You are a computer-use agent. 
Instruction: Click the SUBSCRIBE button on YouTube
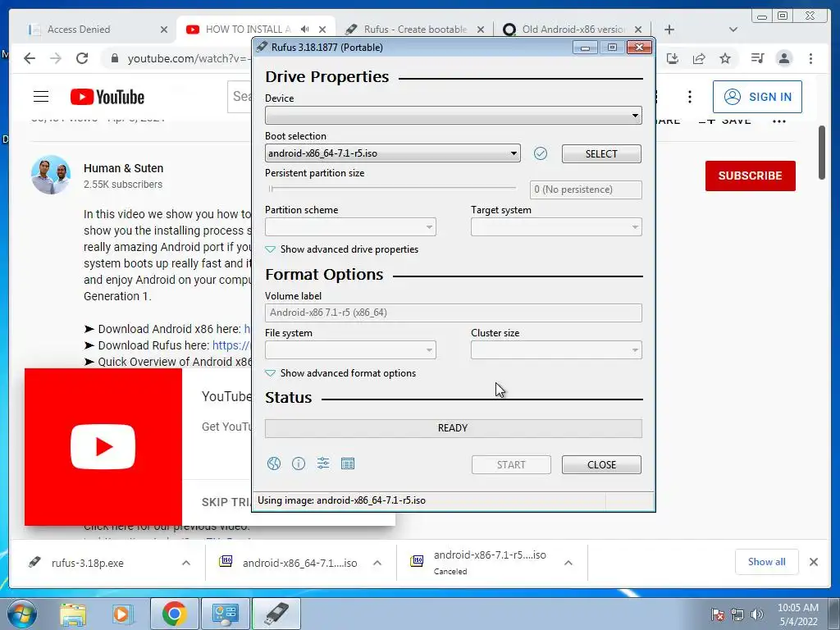750,176
